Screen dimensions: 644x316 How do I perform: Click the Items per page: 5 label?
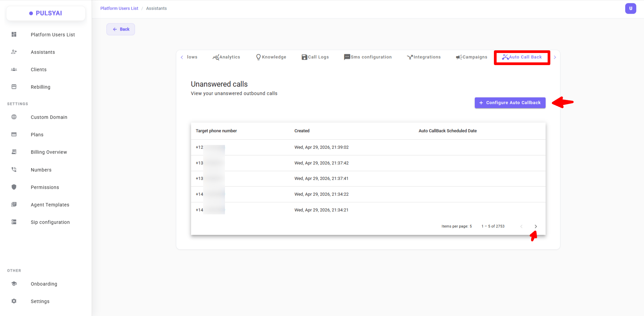(x=457, y=226)
